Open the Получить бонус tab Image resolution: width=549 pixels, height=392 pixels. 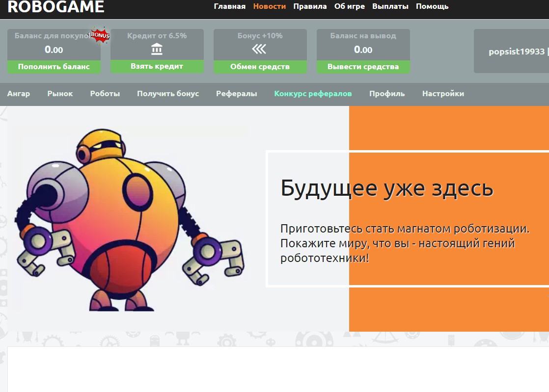pos(168,93)
